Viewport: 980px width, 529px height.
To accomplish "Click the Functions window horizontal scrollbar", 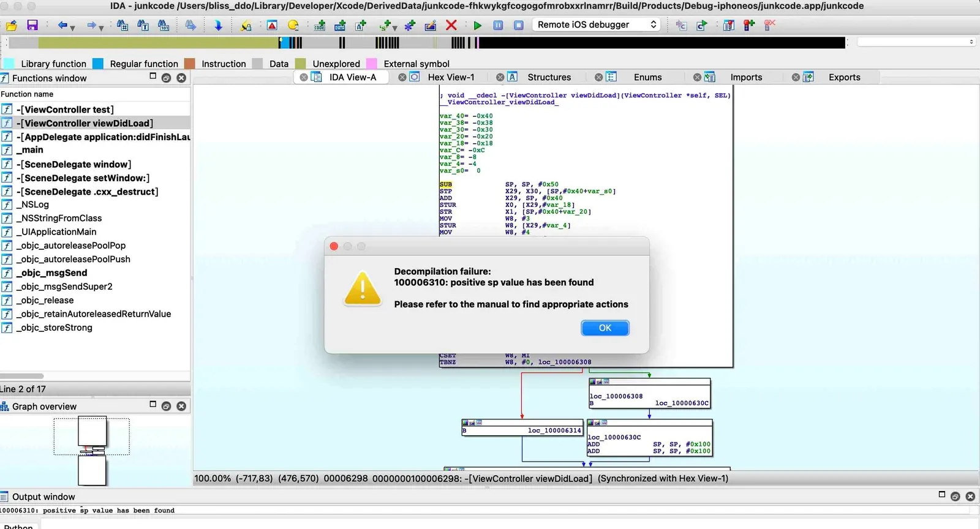I will [x=22, y=376].
